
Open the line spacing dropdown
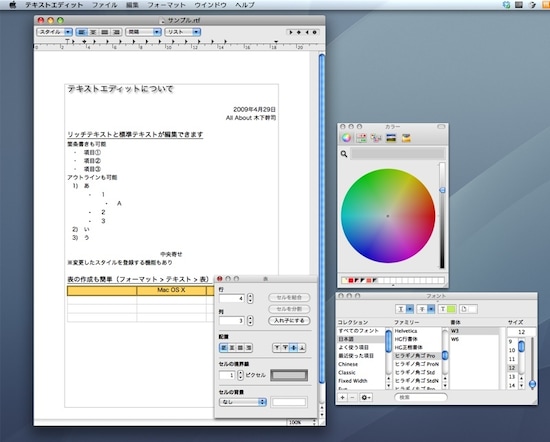[x=143, y=32]
